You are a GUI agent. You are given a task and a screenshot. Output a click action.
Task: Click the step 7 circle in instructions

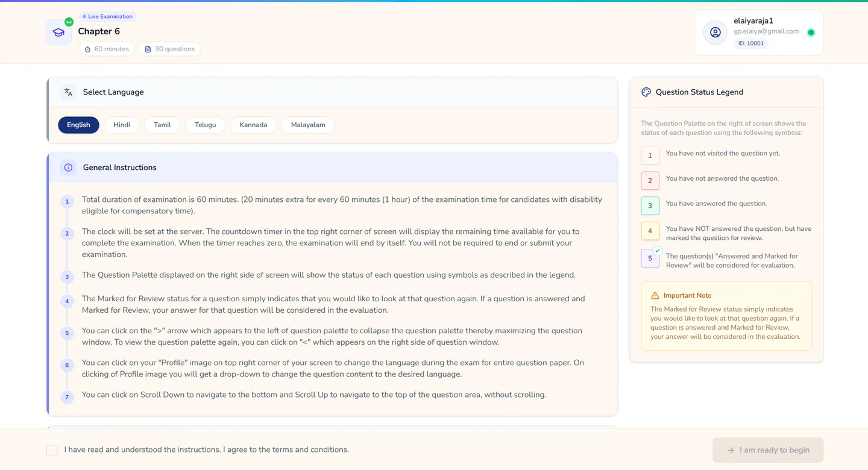tap(67, 396)
